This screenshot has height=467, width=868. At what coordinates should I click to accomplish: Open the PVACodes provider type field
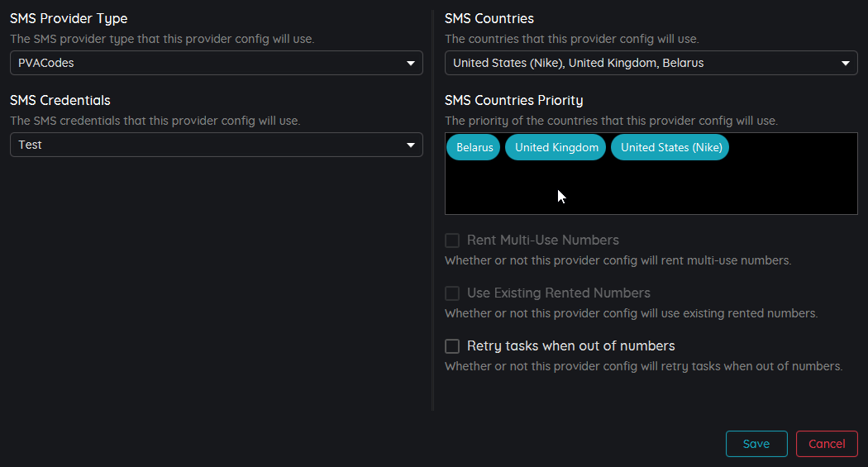[207, 63]
